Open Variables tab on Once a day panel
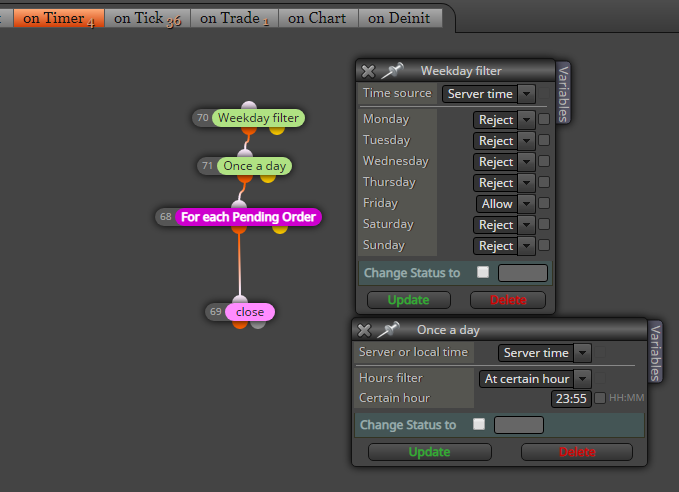This screenshot has width=679, height=492. [x=655, y=353]
